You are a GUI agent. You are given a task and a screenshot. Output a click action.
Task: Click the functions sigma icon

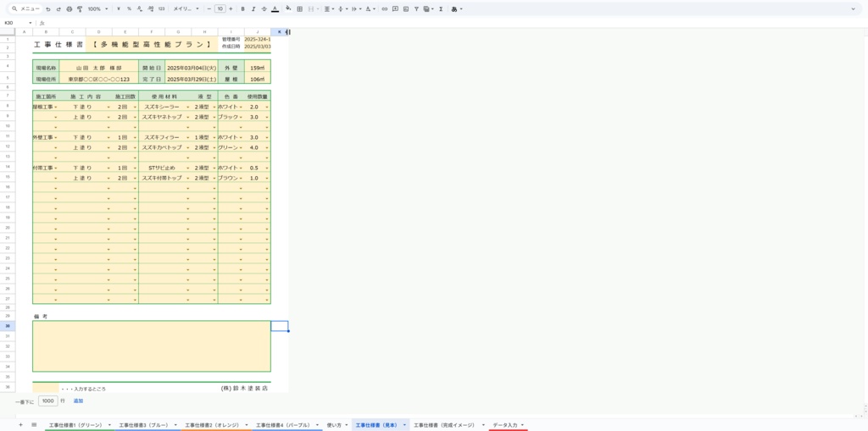tap(441, 8)
